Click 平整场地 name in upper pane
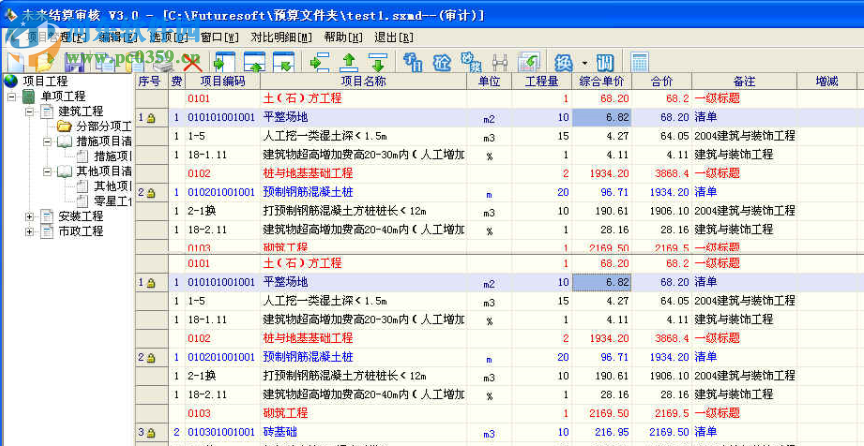Viewport: 864px width, 446px height. pos(285,117)
